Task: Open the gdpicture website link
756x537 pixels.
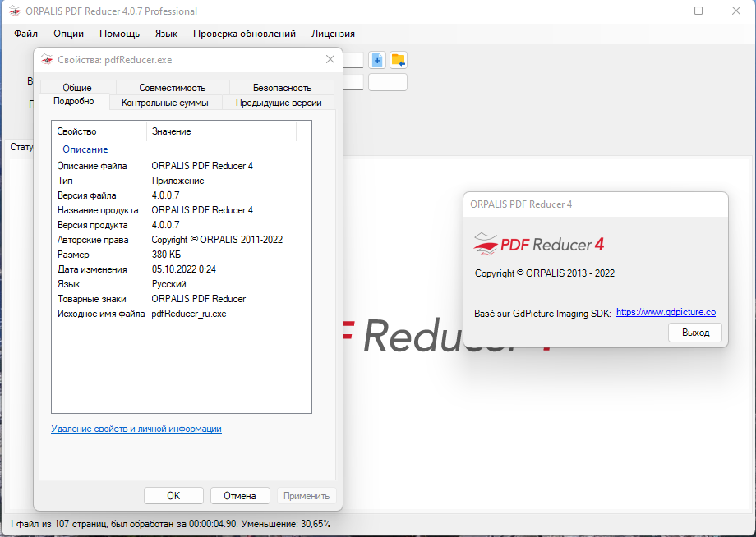Action: click(666, 313)
